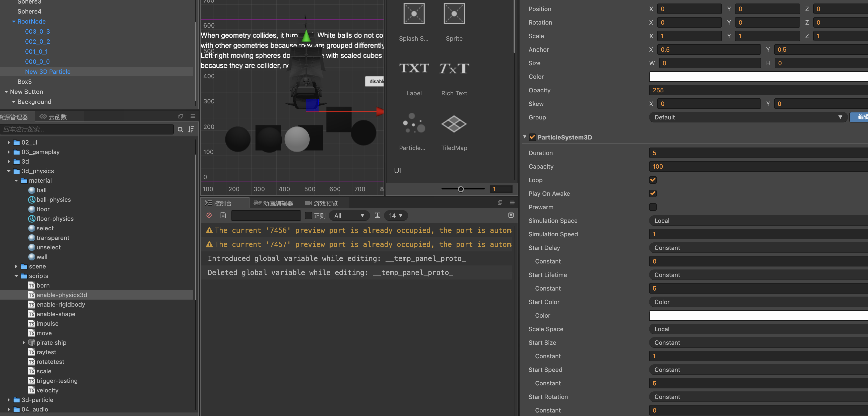
Task: Select the enable-rigidbody script
Action: point(61,305)
